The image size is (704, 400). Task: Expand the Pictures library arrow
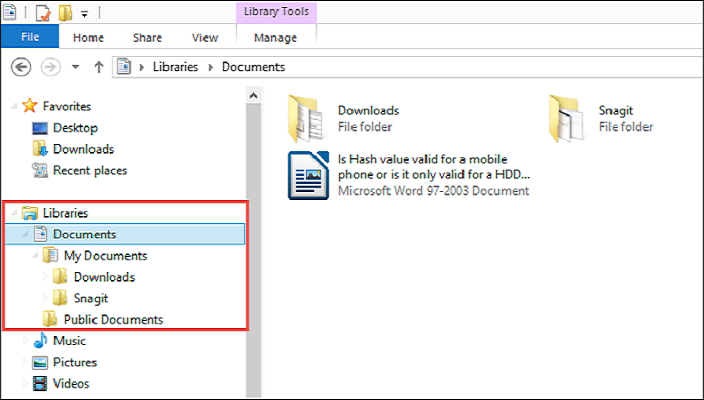point(26,362)
